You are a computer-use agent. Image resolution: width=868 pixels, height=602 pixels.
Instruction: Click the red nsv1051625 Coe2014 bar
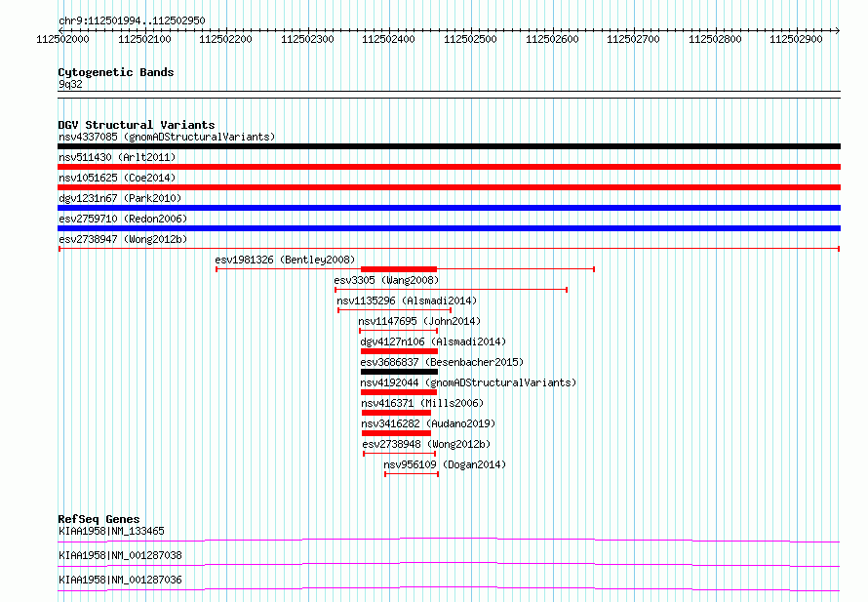pyautogui.click(x=449, y=187)
